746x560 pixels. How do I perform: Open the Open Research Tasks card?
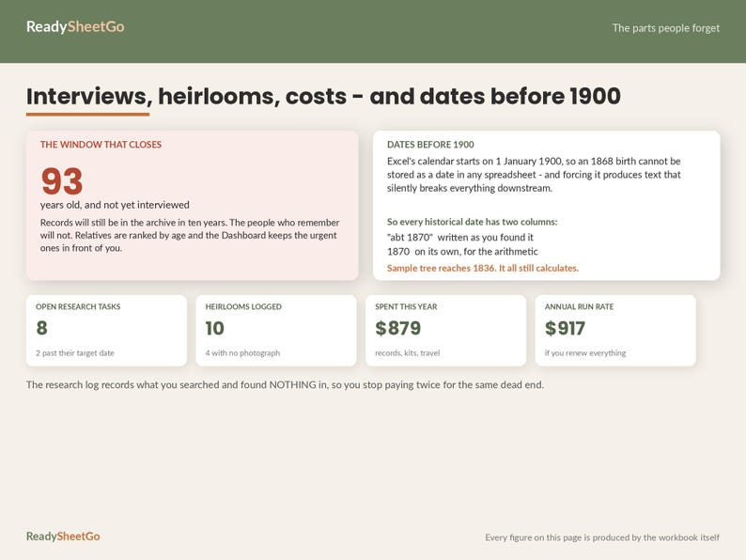coord(106,331)
